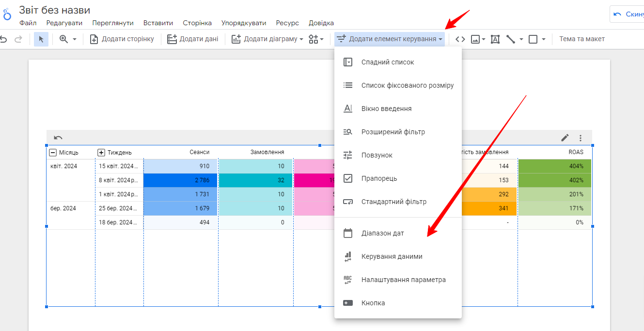
Task: Click the chart header undo arrow
Action: click(58, 138)
